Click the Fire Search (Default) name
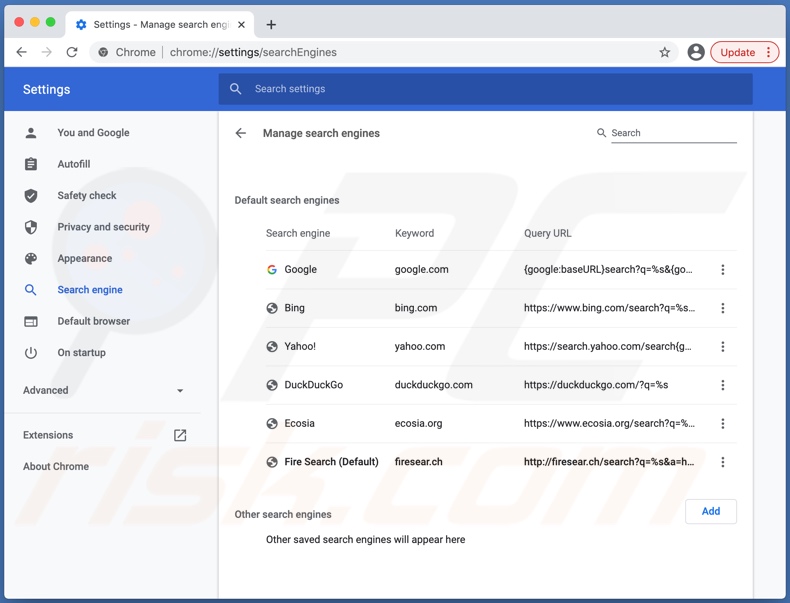 331,462
